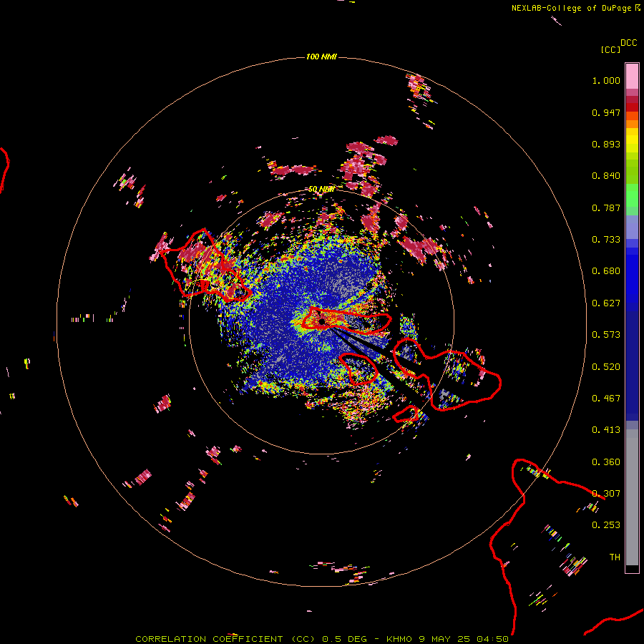Select the 0.467 legend value

click(x=606, y=399)
